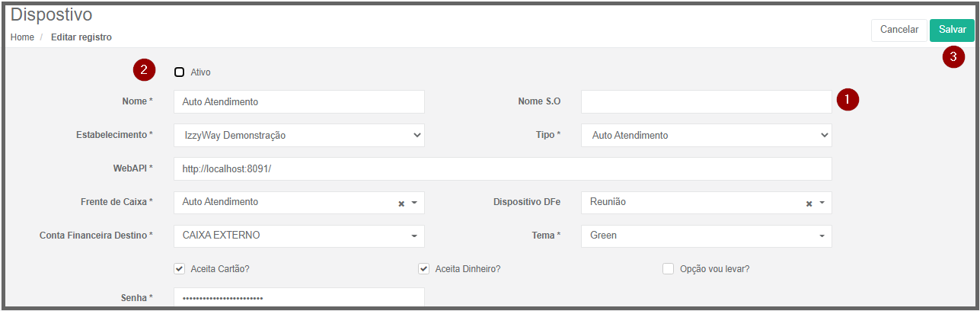This screenshot has height=311, width=980.
Task: Uncheck the Aceita Dinheiro? checkbox
Action: point(424,268)
